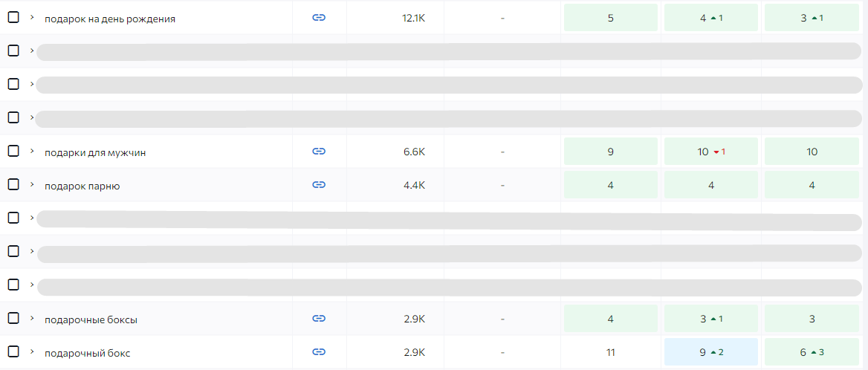Click the blue position cell showing 9
Viewport: 868px width, 370px height.
click(710, 352)
